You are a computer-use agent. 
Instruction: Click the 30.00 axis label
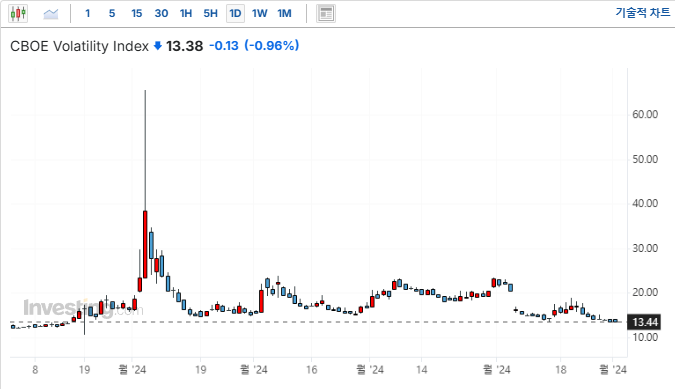coord(645,248)
